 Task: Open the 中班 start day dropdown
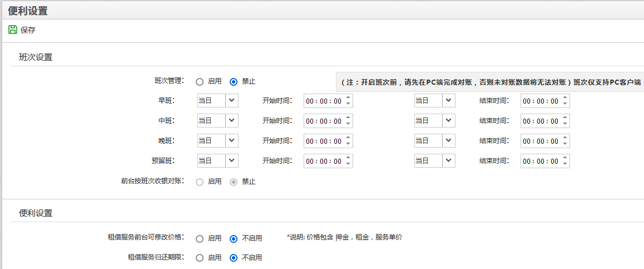tap(217, 120)
